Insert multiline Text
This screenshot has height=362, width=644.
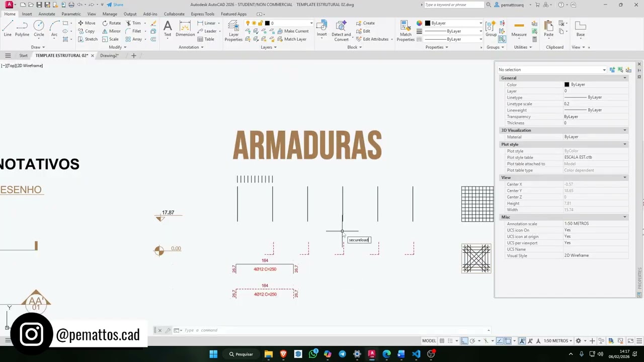pyautogui.click(x=168, y=28)
